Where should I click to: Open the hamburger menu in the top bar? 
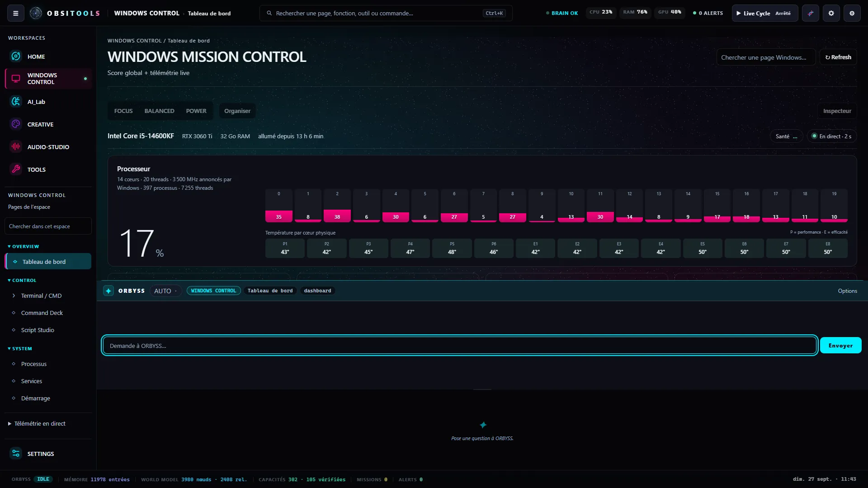click(16, 13)
